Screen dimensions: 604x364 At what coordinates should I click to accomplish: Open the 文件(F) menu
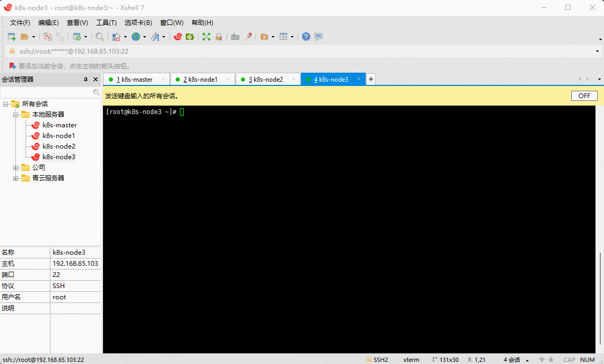click(x=20, y=23)
